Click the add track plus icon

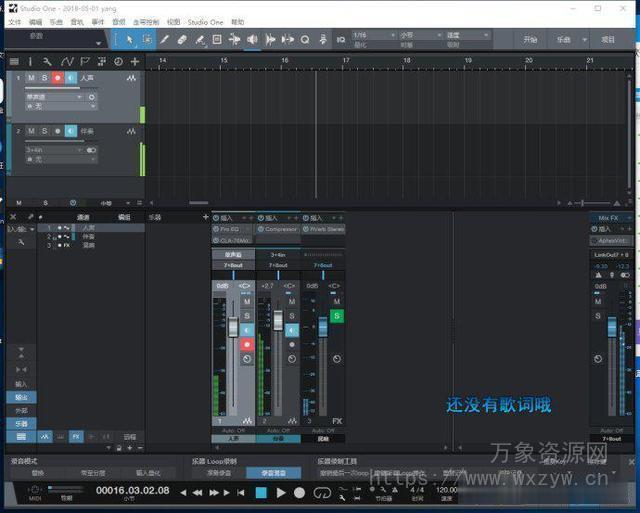tap(134, 62)
